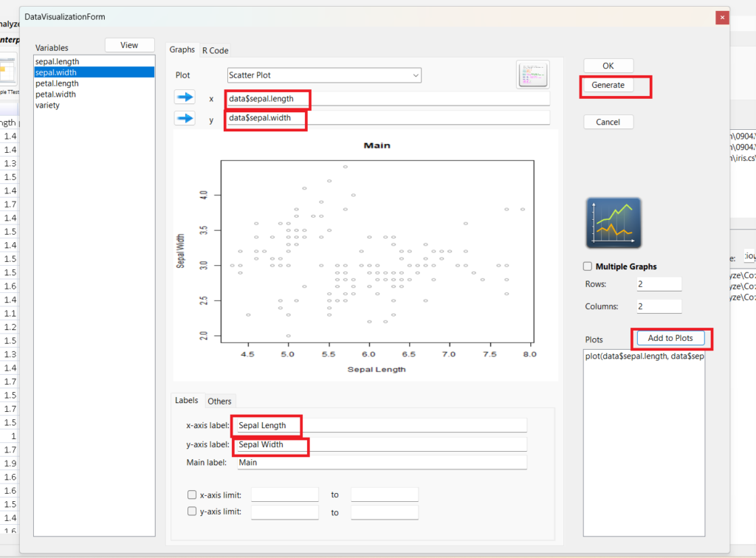Click the large line chart icon
This screenshot has height=558, width=756.
[614, 222]
